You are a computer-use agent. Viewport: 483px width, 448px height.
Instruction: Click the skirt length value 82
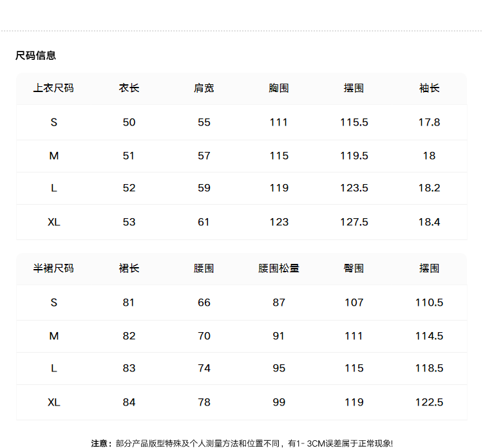(129, 336)
